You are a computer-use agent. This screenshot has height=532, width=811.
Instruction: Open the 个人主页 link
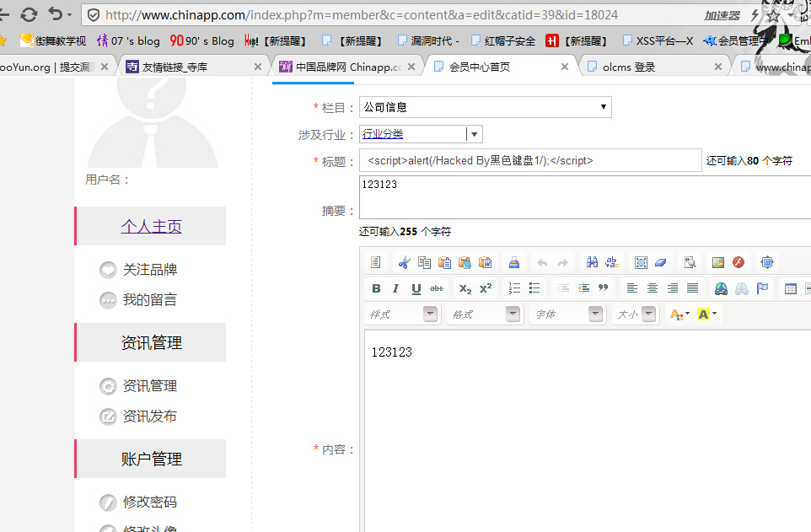tap(151, 226)
